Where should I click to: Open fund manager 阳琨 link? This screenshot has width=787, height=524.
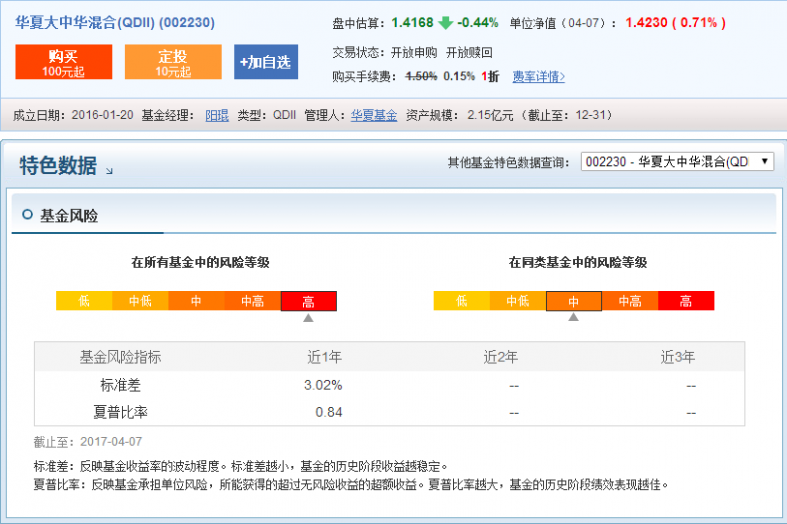[217, 115]
